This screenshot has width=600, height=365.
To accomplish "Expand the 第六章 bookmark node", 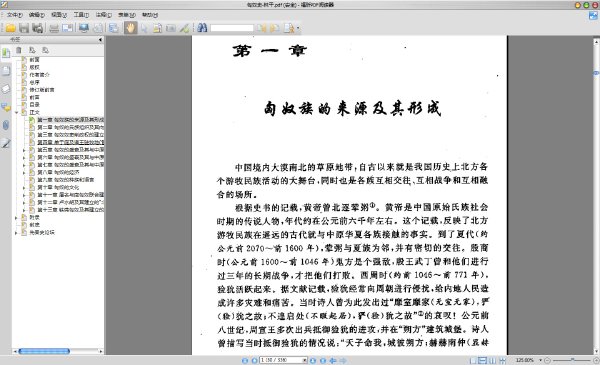I will pyautogui.click(x=24, y=158).
